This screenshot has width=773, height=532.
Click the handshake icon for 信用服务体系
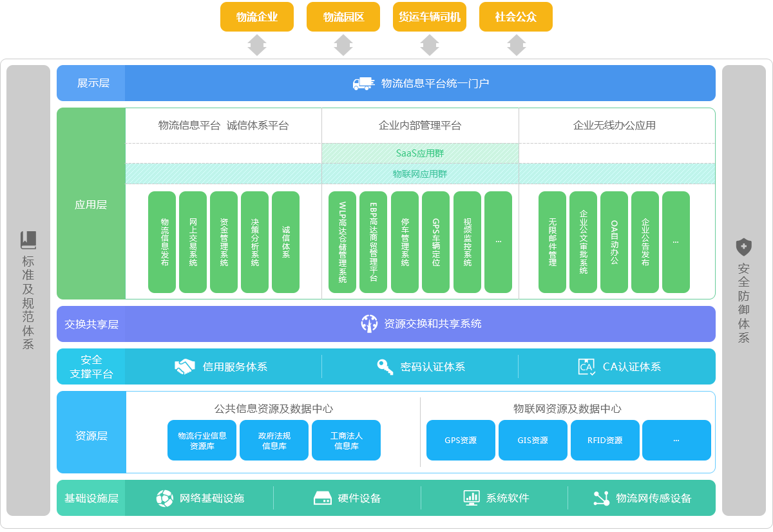pos(185,366)
